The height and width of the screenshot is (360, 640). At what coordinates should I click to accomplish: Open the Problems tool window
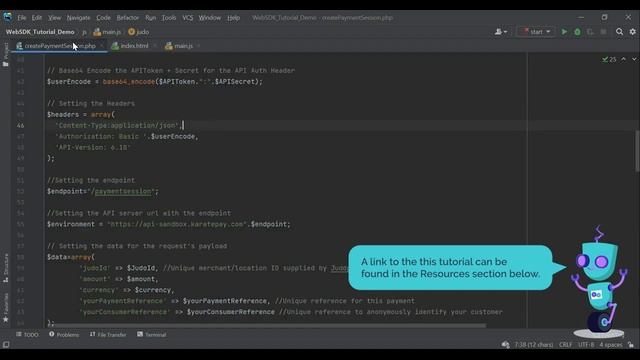pos(64,335)
